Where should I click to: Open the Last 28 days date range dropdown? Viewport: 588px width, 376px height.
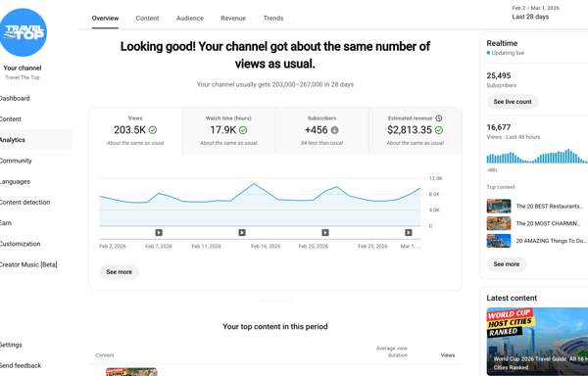[x=536, y=13]
